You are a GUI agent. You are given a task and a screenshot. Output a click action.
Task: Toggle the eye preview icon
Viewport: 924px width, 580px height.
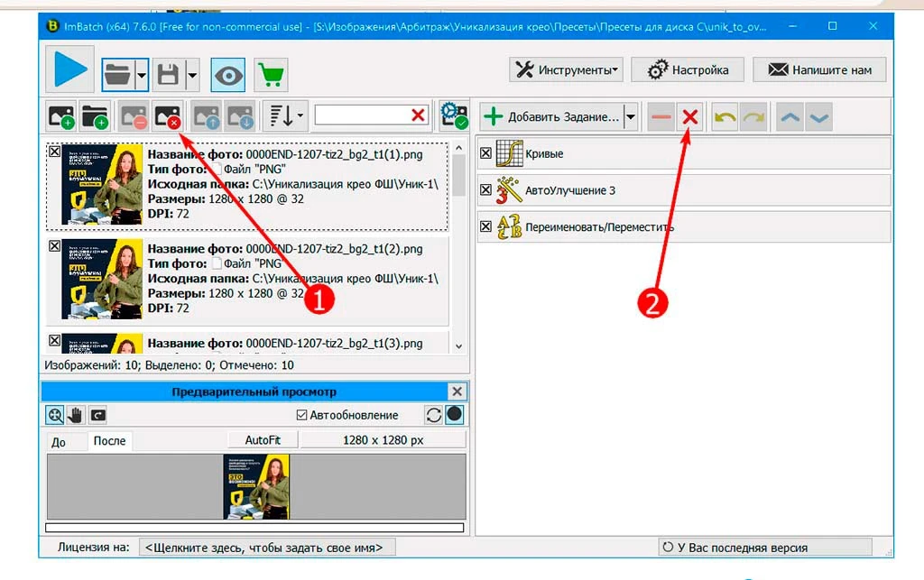tap(228, 75)
